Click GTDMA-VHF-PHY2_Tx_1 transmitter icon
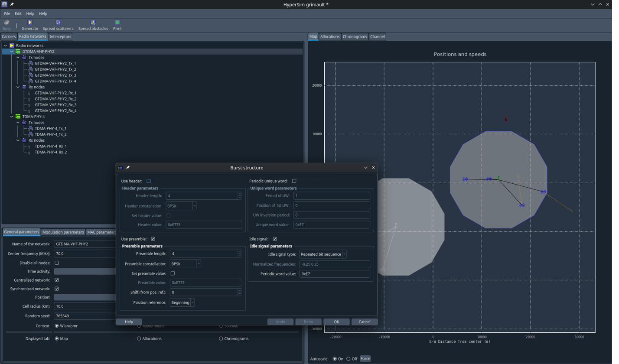Image resolution: width=619 pixels, height=364 pixels. 31,63
